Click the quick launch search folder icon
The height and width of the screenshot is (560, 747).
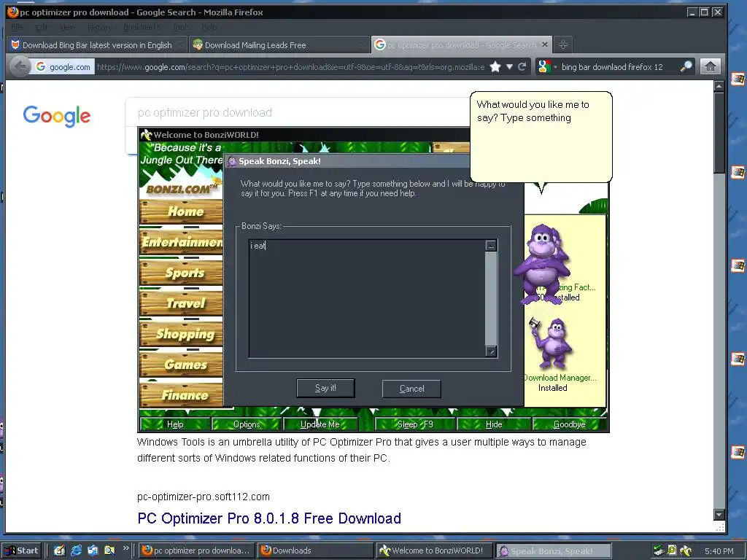click(109, 551)
